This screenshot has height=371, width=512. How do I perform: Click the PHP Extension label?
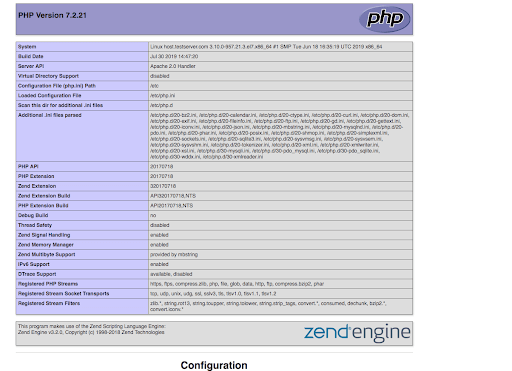tap(36, 176)
